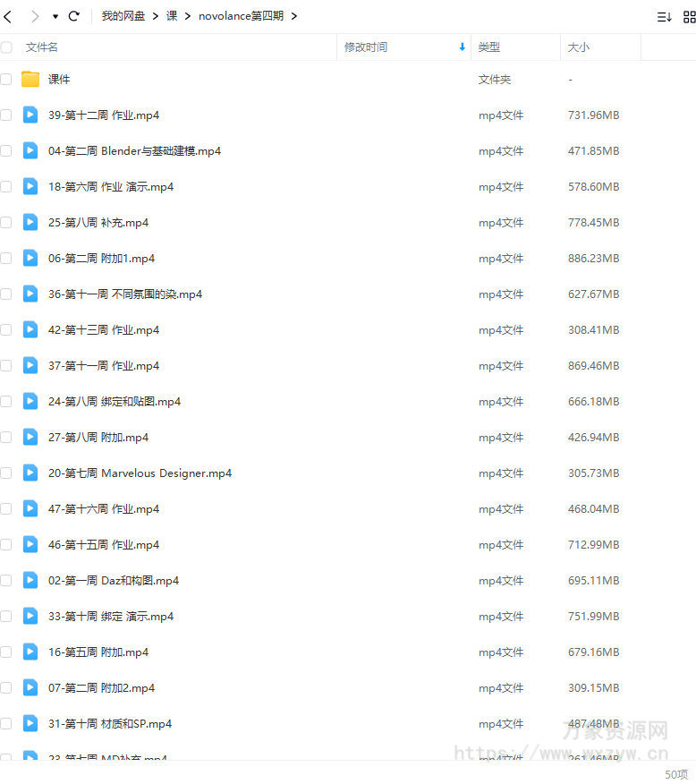
Task: Click the forward navigation arrow
Action: pos(35,16)
